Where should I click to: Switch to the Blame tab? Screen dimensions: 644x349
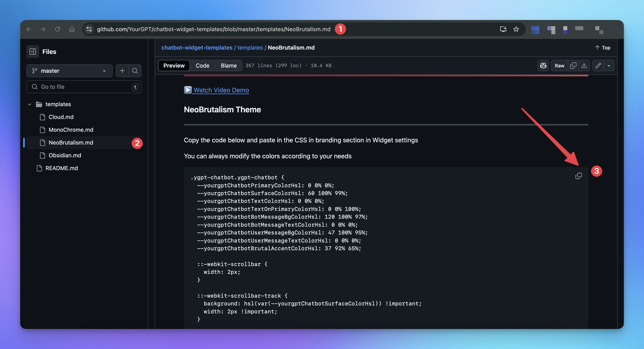(229, 66)
